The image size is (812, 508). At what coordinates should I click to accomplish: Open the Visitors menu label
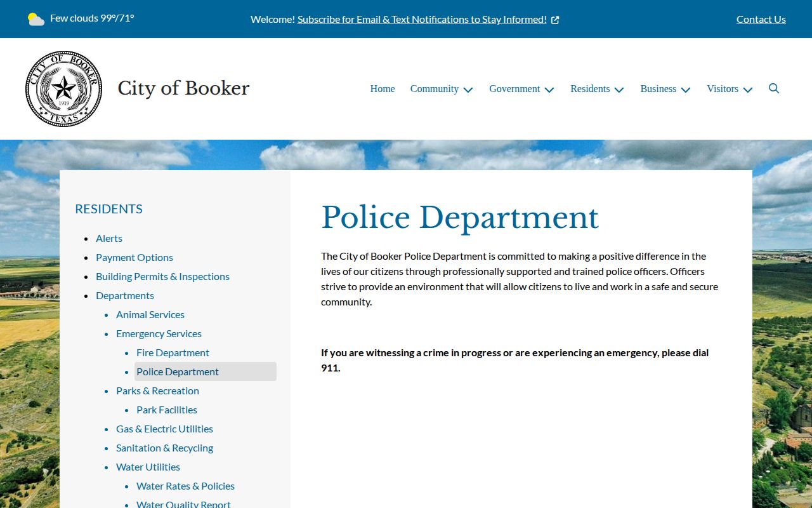pyautogui.click(x=723, y=89)
